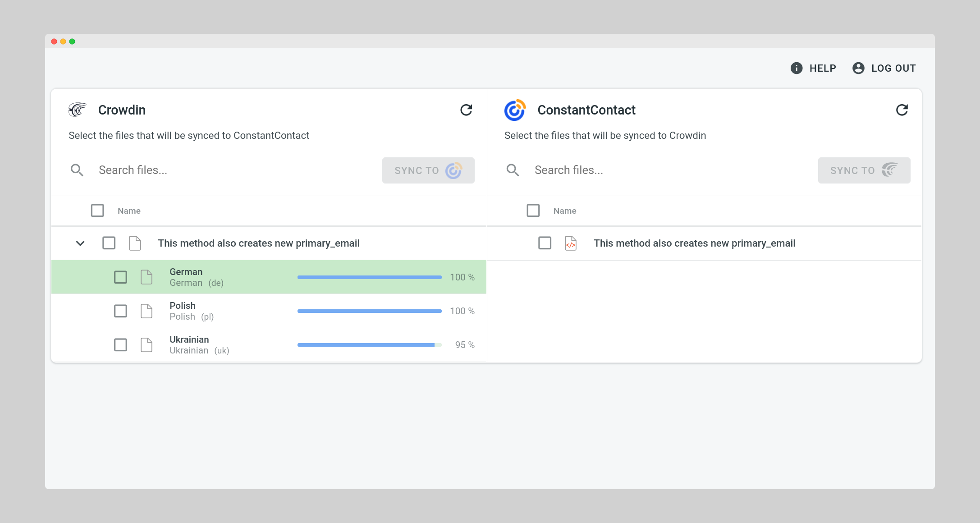The width and height of the screenshot is (980, 523).
Task: Click Sync To ConstantContact button
Action: (428, 170)
